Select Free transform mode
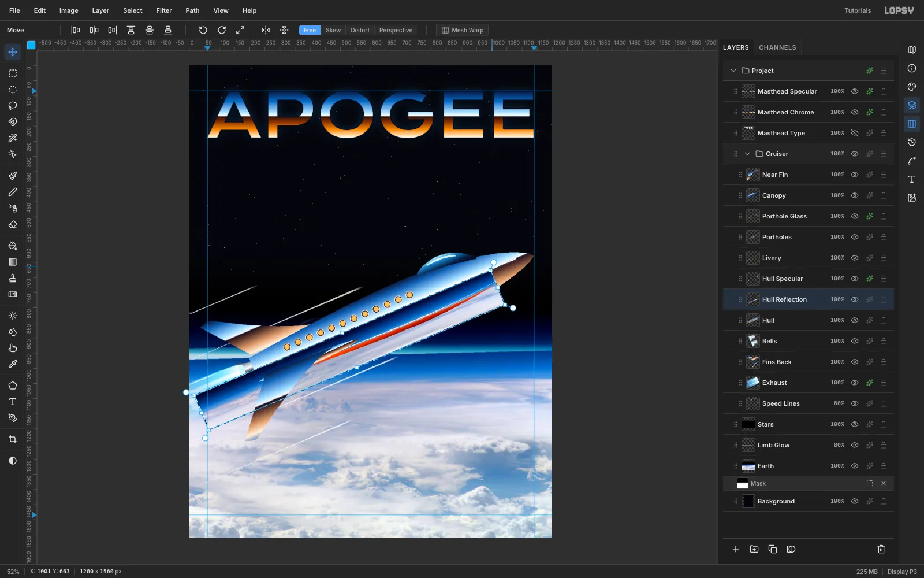This screenshot has height=578, width=924. (310, 30)
